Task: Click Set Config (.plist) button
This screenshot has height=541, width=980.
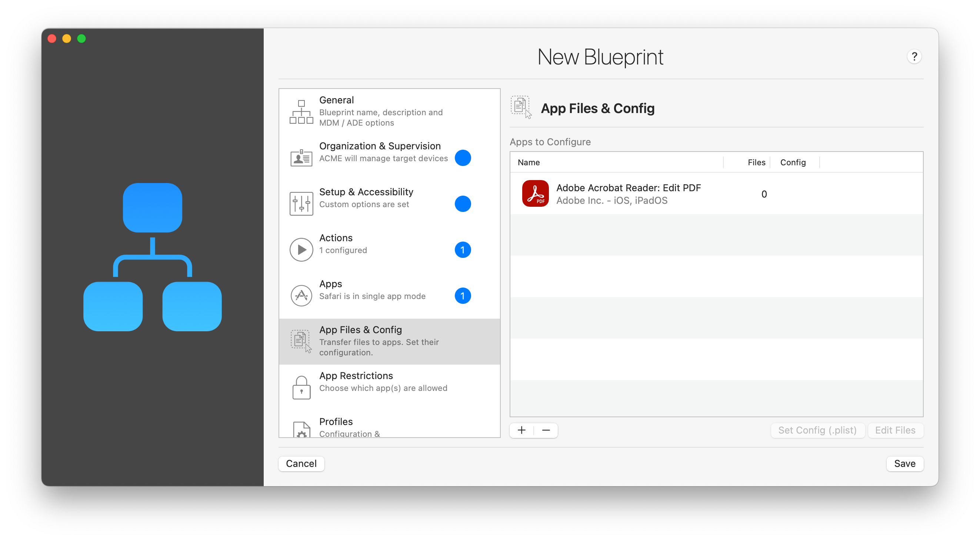Action: [x=817, y=430]
